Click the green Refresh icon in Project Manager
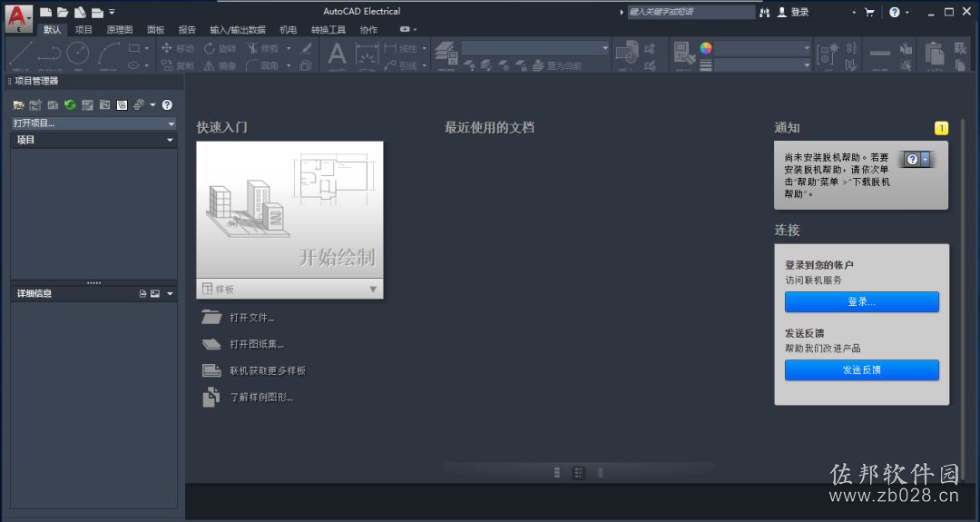 point(70,105)
